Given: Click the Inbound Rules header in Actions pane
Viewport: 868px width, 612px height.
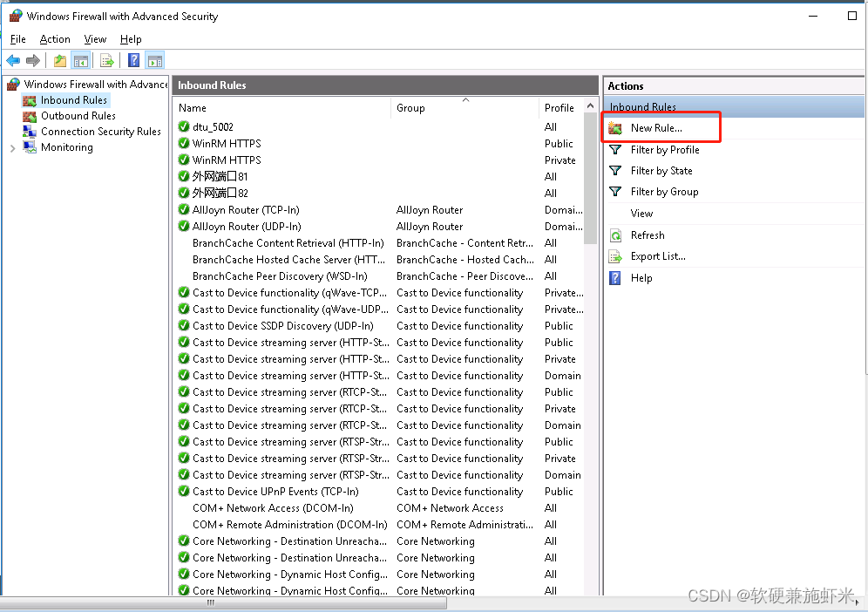Looking at the screenshot, I should coord(734,106).
